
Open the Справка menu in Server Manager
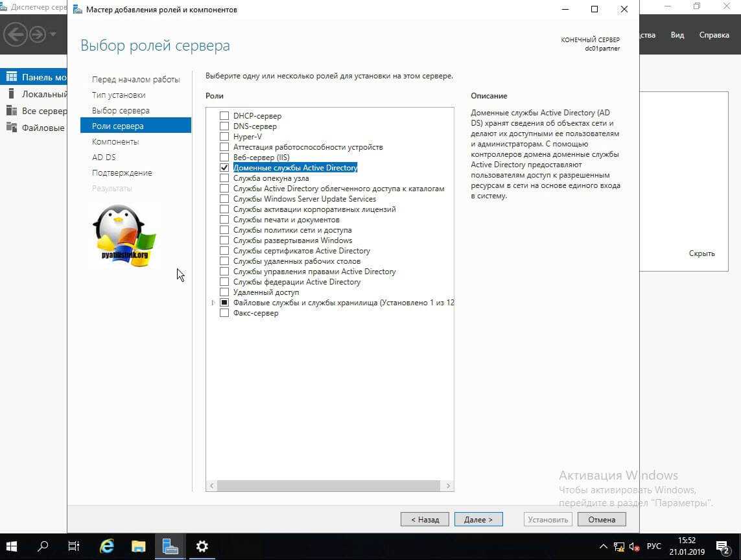(x=714, y=35)
